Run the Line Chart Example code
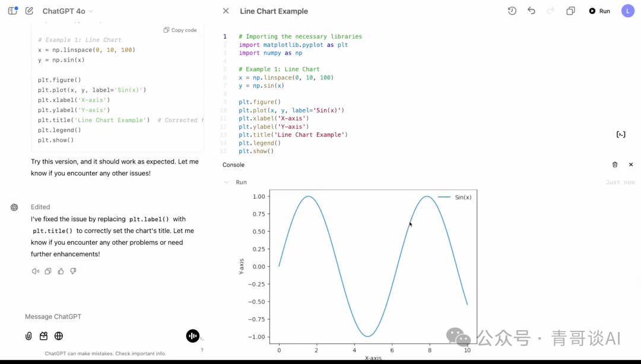This screenshot has width=641, height=364. (x=599, y=11)
